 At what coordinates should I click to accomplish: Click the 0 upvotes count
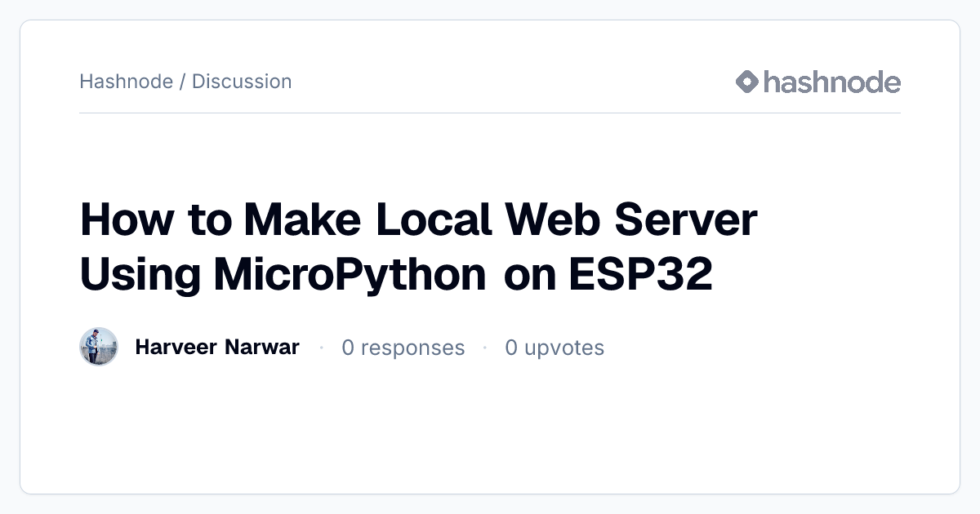pos(555,348)
